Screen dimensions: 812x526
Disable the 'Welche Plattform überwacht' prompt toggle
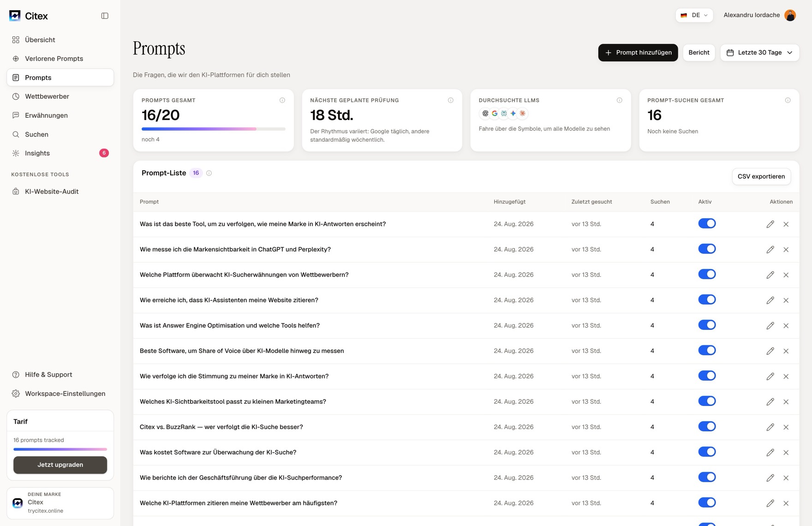[x=707, y=274]
